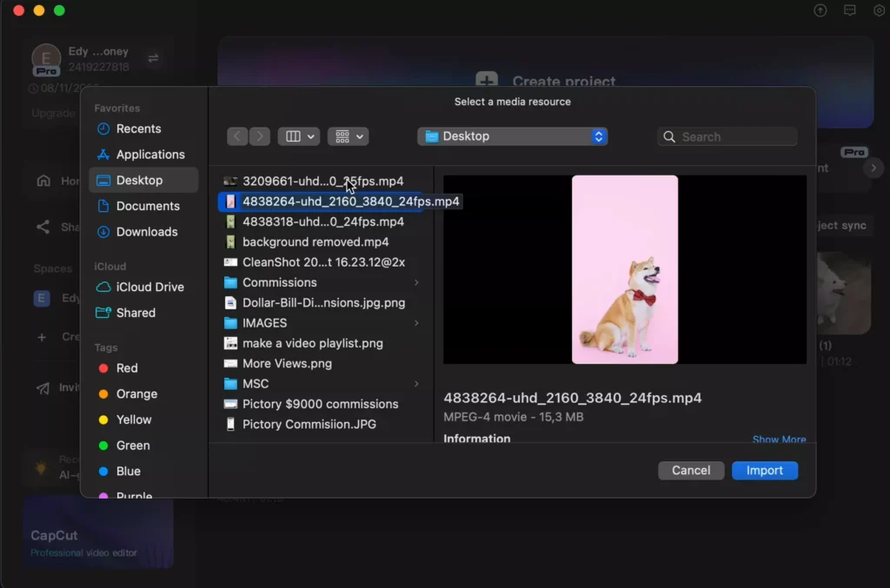
Task: Open the column view options dropdown
Action: pos(299,136)
